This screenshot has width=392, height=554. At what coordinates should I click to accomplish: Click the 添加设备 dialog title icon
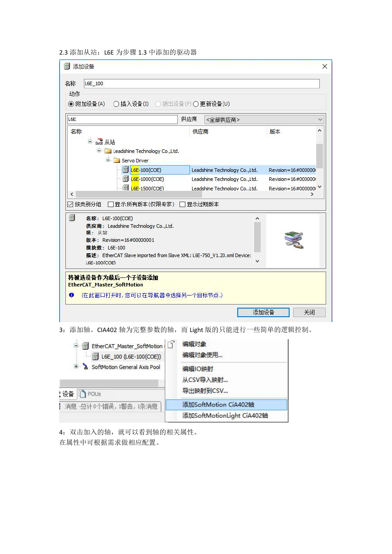point(67,66)
